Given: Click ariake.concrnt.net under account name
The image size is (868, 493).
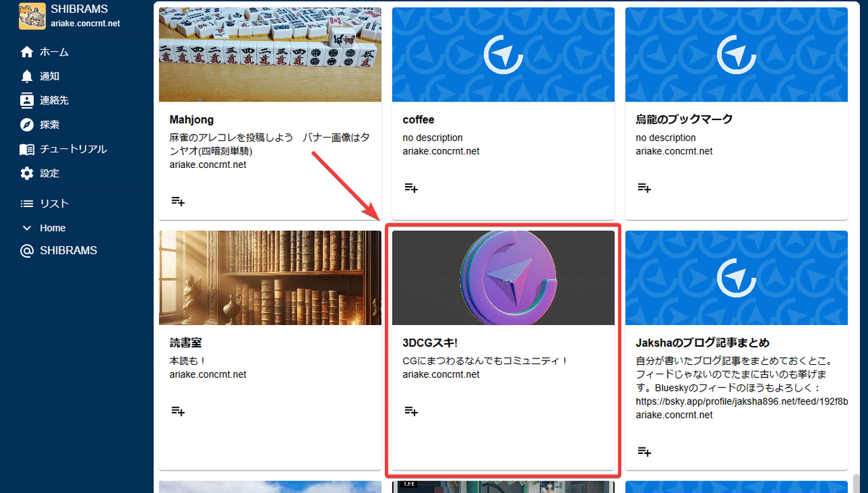Looking at the screenshot, I should click(x=85, y=23).
